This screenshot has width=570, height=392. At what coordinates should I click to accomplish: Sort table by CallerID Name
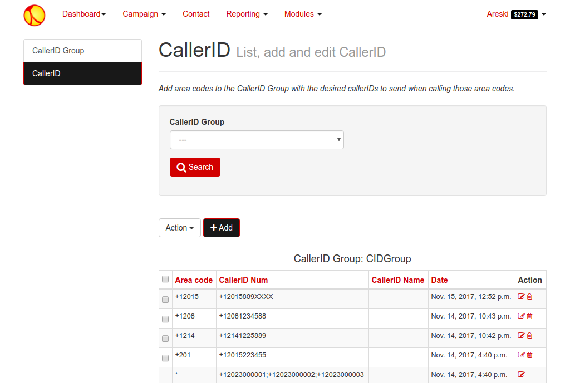(x=397, y=280)
